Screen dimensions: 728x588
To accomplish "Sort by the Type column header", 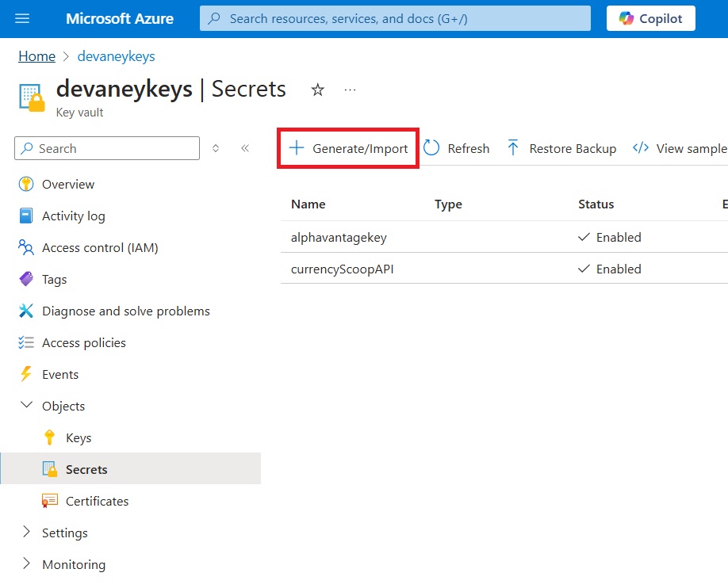I will click(448, 204).
